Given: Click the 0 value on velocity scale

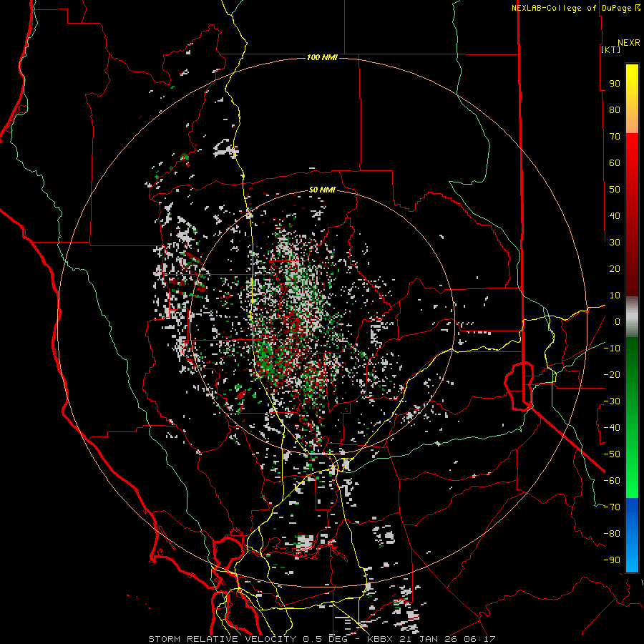Looking at the screenshot, I should pyautogui.click(x=618, y=322).
